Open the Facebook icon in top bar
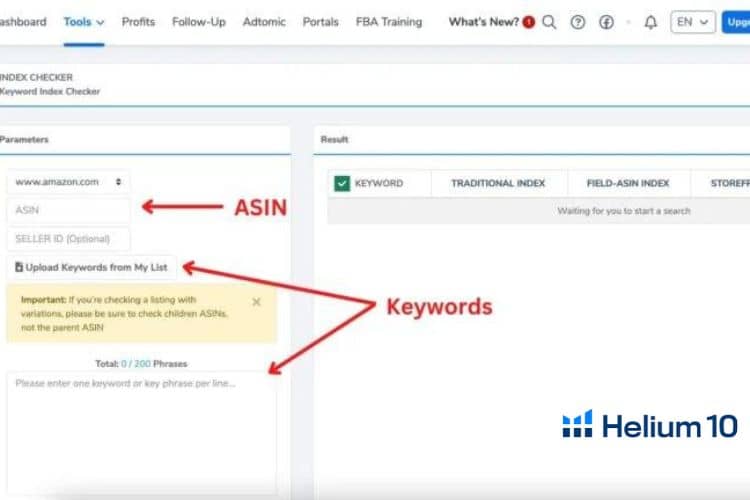This screenshot has width=750, height=500. (x=607, y=22)
